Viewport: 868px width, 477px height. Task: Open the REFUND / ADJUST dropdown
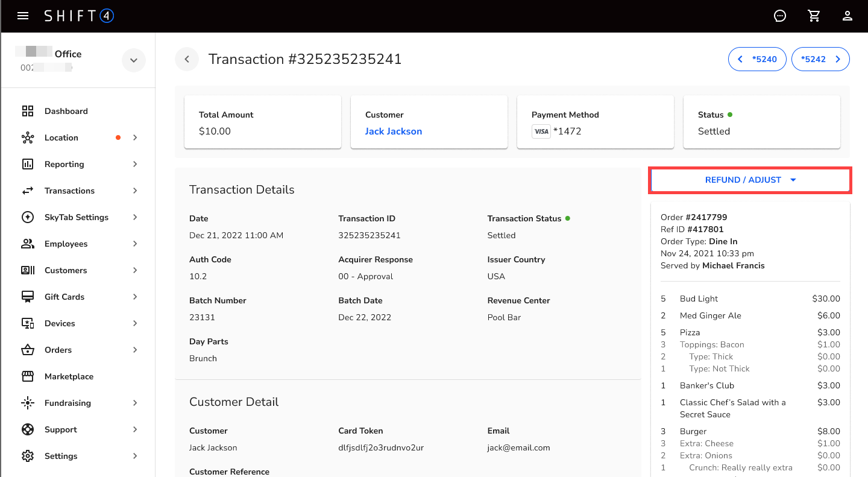749,179
